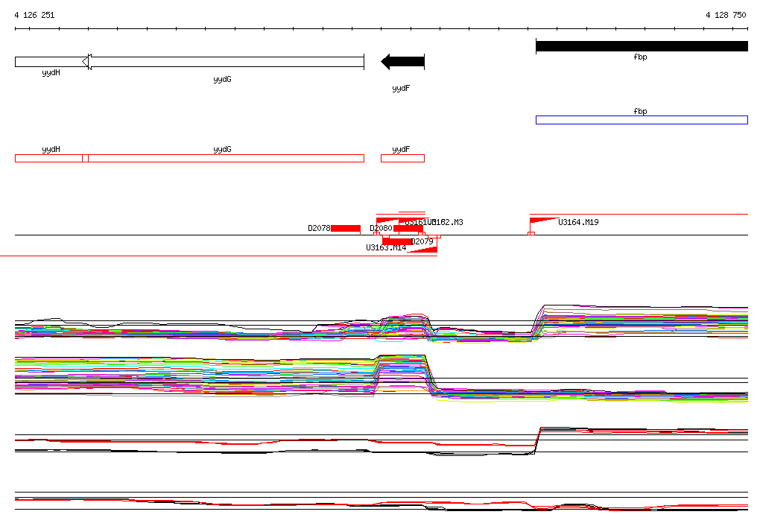Click the "yydH" label above red box
Viewport: 763px width, 532px height.
[x=51, y=150]
